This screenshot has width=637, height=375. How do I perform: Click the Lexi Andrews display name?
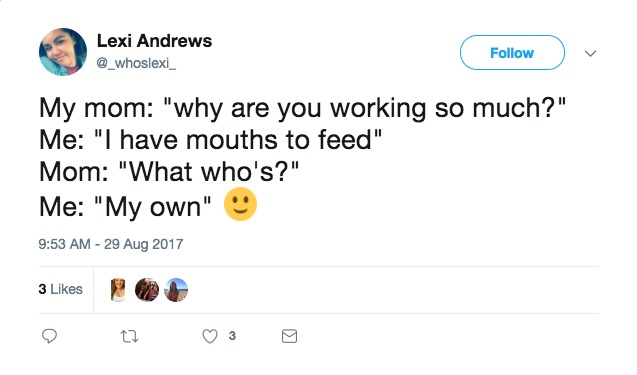154,41
